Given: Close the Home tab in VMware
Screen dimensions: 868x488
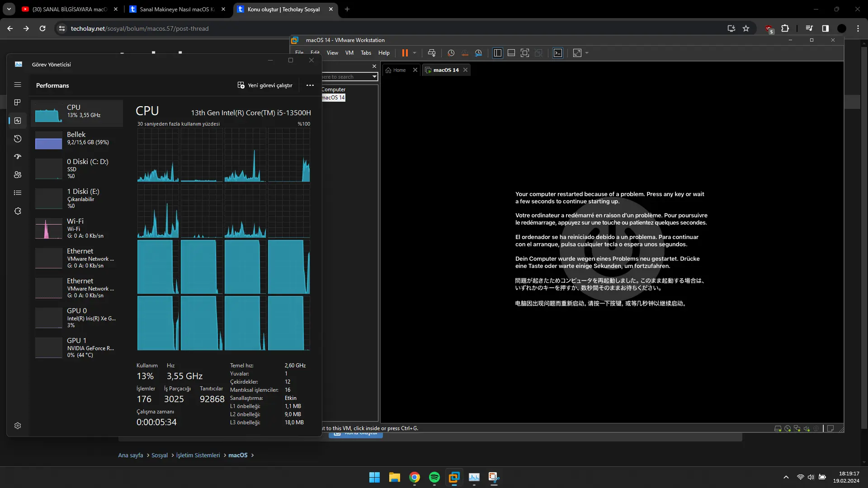Looking at the screenshot, I should [415, 70].
